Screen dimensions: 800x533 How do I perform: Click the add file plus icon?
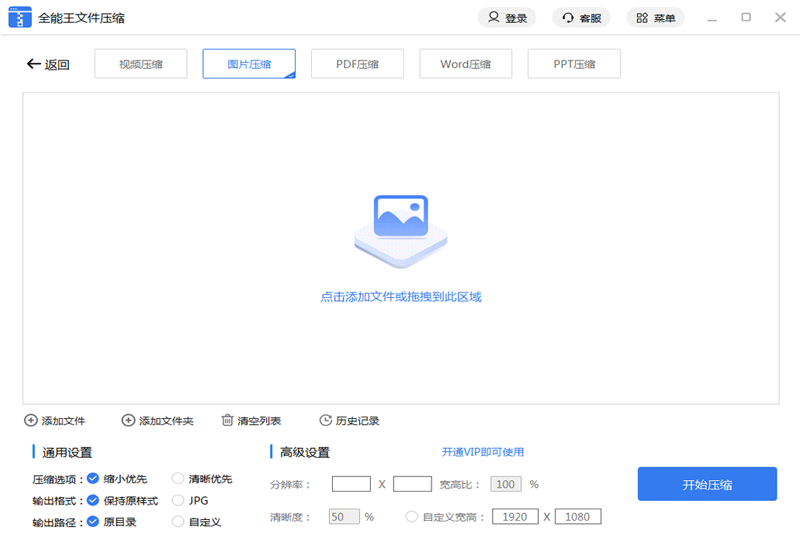tap(31, 421)
